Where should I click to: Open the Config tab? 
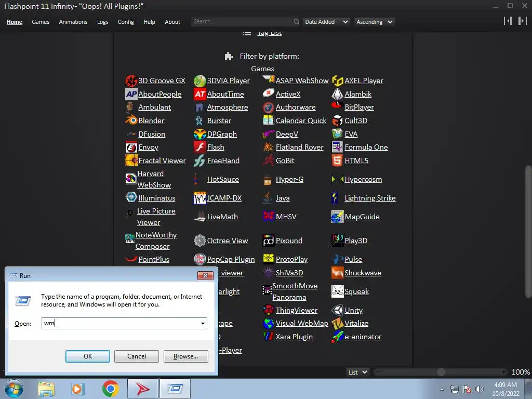[126, 22]
